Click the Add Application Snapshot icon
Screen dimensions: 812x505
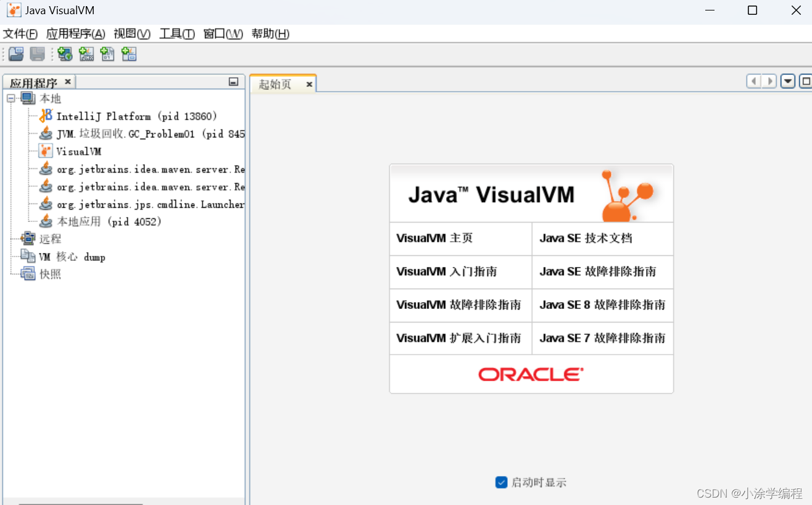coord(129,54)
